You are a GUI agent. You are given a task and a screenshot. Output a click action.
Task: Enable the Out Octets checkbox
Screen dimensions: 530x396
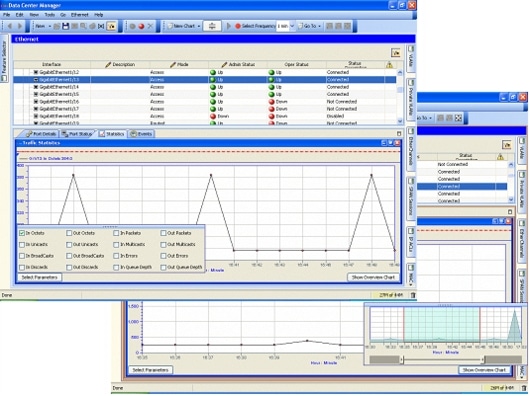(x=69, y=233)
